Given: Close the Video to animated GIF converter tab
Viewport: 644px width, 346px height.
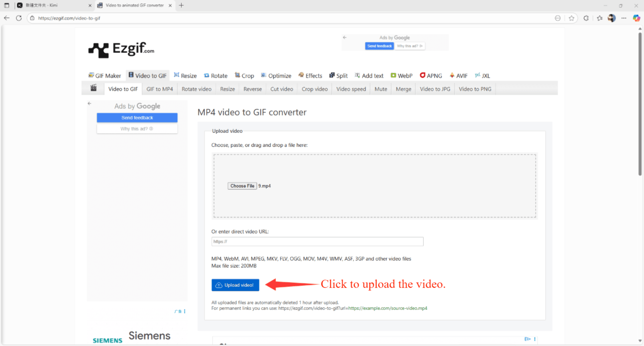Looking at the screenshot, I should point(170,5).
